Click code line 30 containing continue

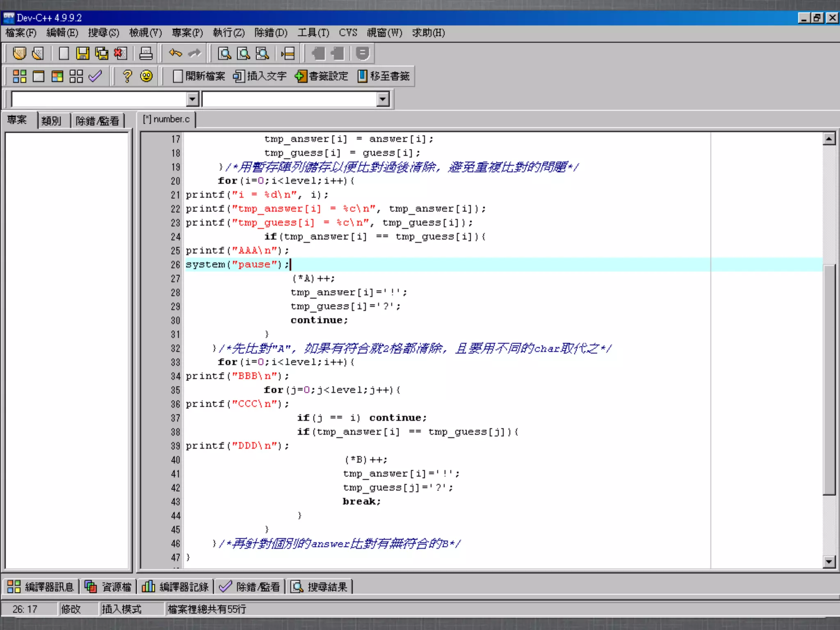319,320
